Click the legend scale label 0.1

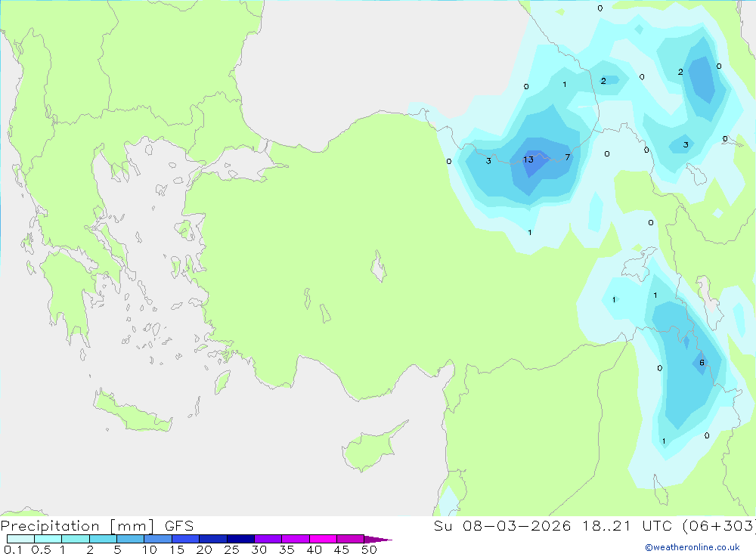point(13,549)
